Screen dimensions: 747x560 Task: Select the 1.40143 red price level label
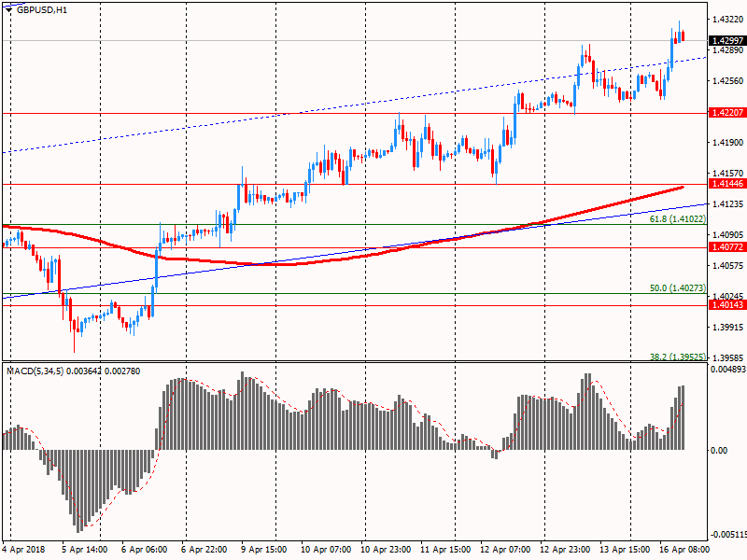click(x=727, y=305)
